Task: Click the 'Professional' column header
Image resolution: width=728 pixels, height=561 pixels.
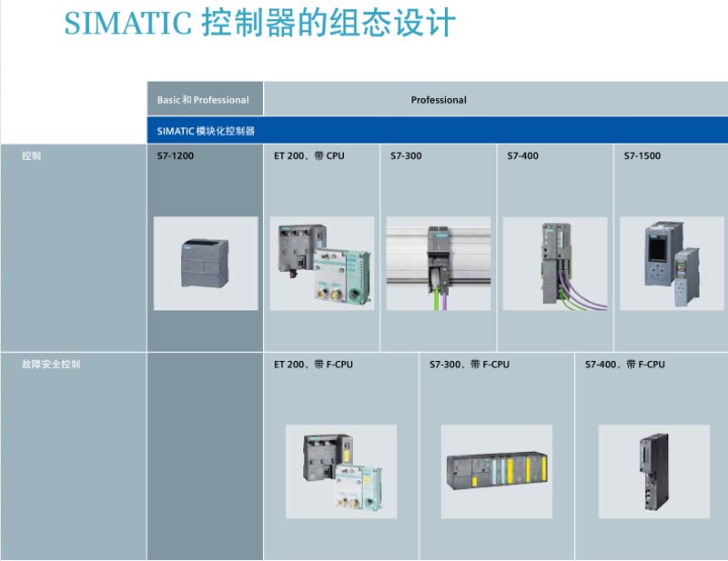Action: pos(496,98)
